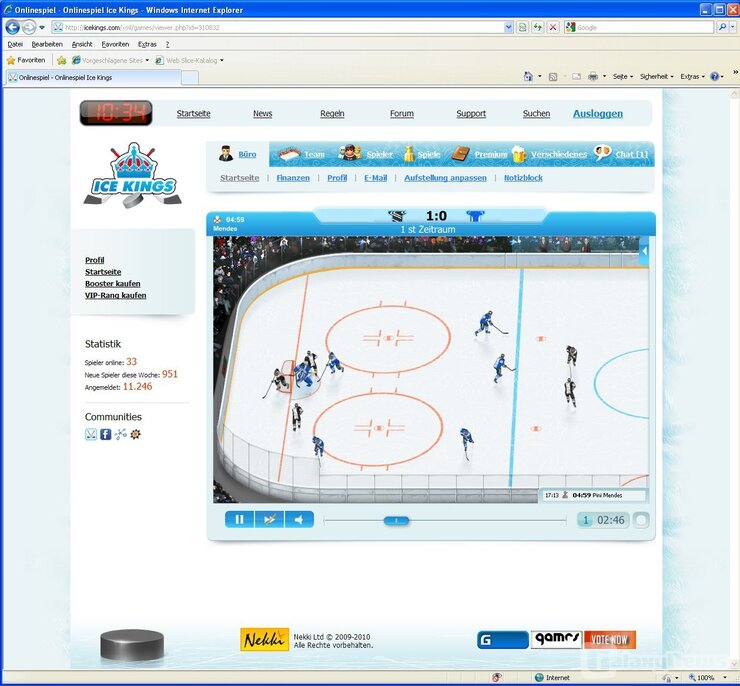Open the Spiele tab
Screen dimensions: 740x686
click(x=429, y=154)
